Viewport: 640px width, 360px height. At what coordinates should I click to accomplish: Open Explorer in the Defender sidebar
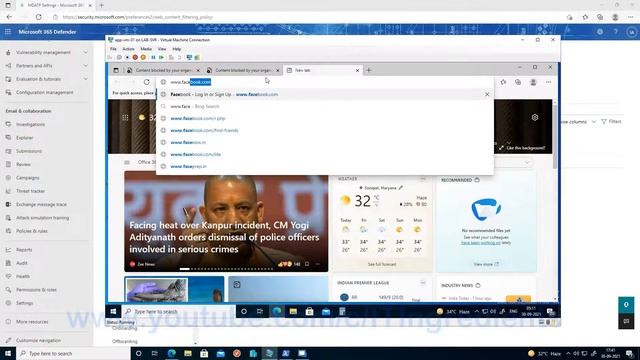[x=24, y=138]
